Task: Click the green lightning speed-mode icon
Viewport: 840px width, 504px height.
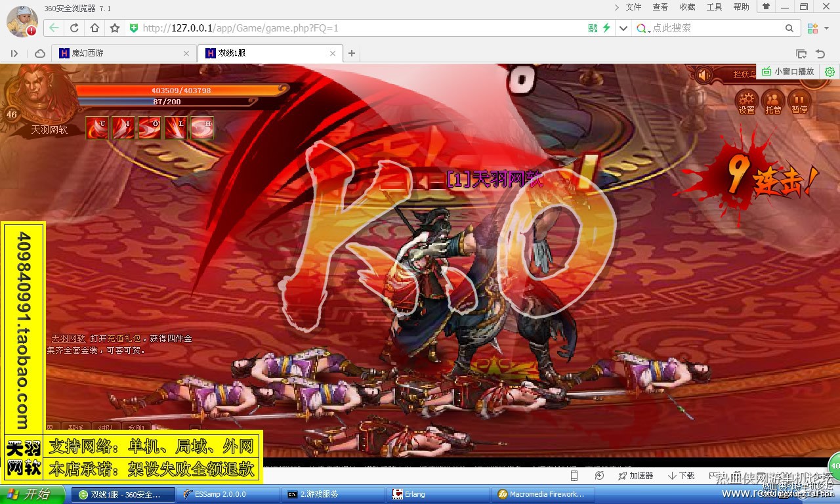Action: 607,28
